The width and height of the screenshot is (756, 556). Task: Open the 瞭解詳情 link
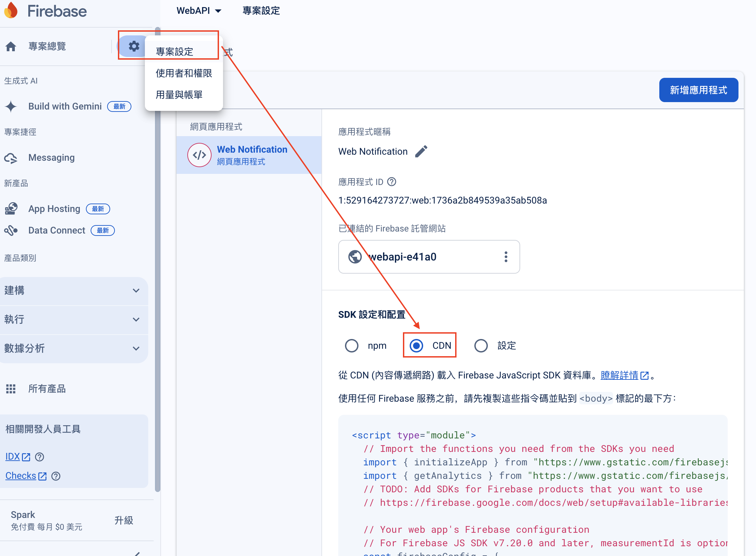pos(620,375)
